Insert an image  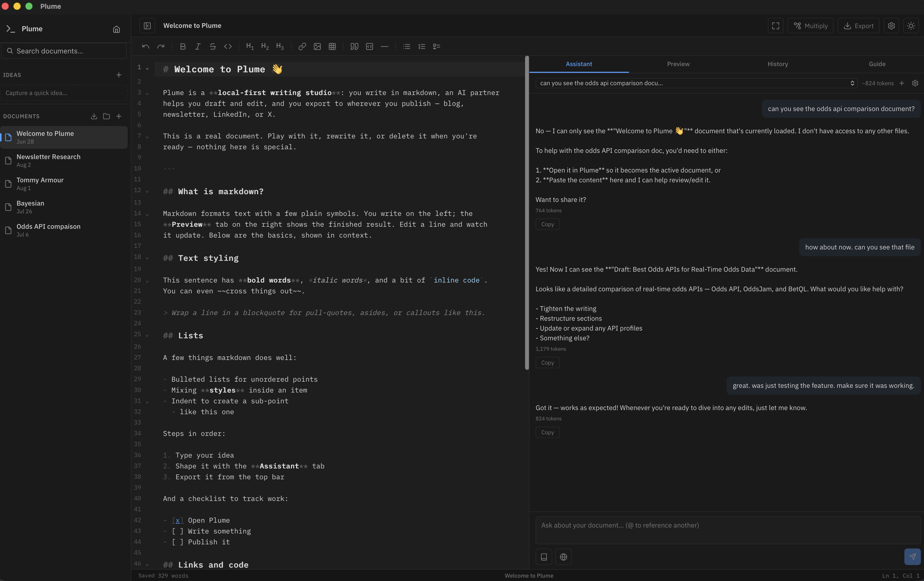pos(317,46)
